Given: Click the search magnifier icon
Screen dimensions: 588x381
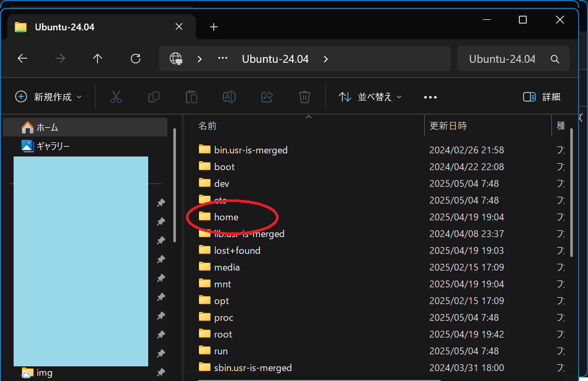Looking at the screenshot, I should (x=555, y=59).
